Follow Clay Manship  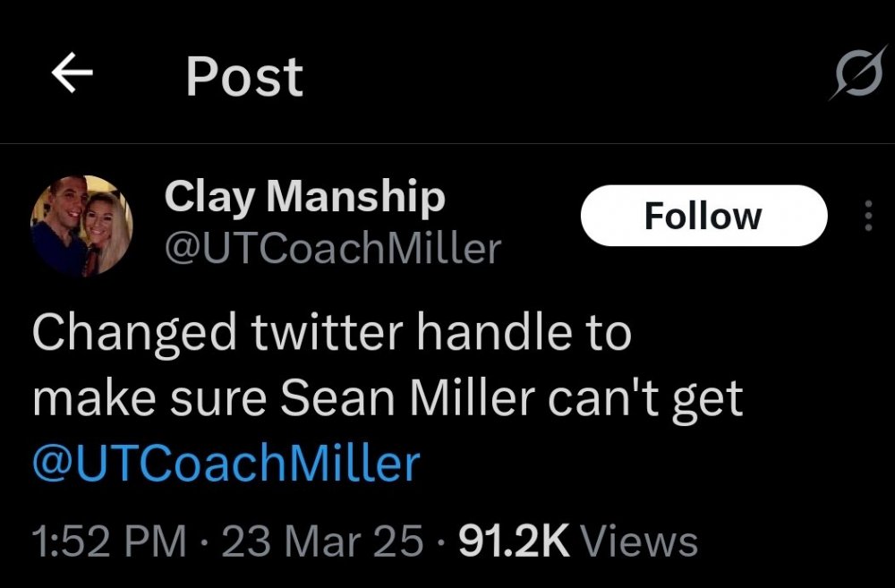pos(703,216)
